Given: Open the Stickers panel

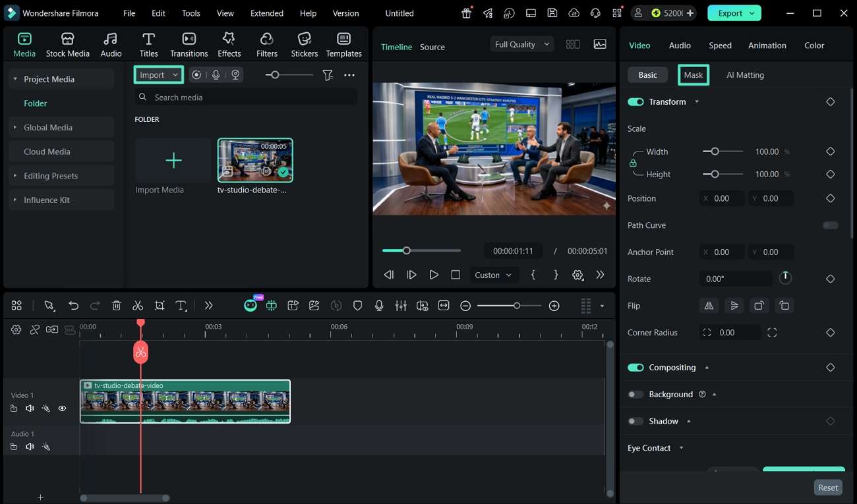Looking at the screenshot, I should click(x=305, y=45).
